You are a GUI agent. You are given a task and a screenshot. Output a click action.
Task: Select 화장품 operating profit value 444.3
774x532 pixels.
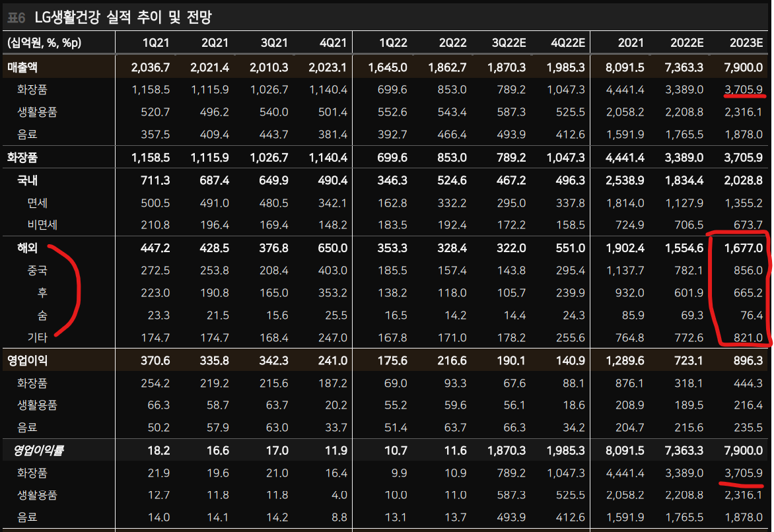pyautogui.click(x=748, y=383)
